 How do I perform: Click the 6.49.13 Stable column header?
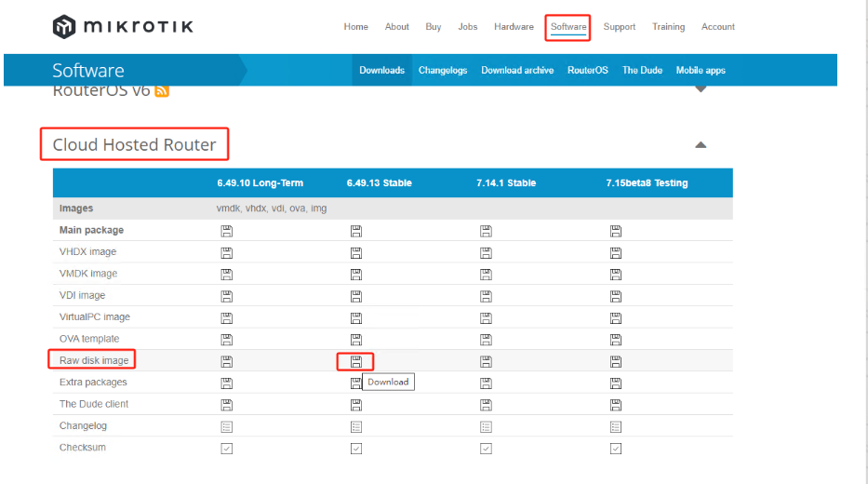pyautogui.click(x=380, y=183)
